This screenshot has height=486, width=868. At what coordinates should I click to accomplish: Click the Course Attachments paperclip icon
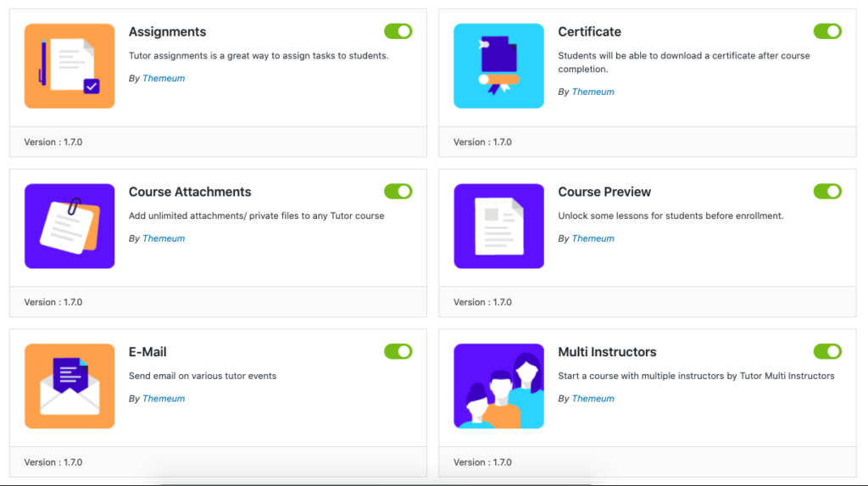point(70,226)
